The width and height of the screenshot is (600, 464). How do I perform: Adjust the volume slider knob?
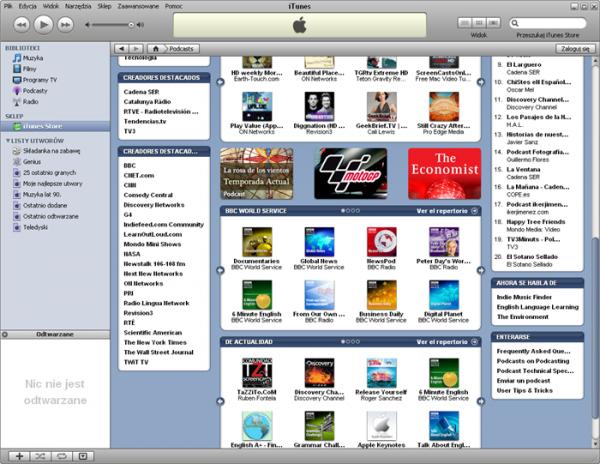pos(131,25)
